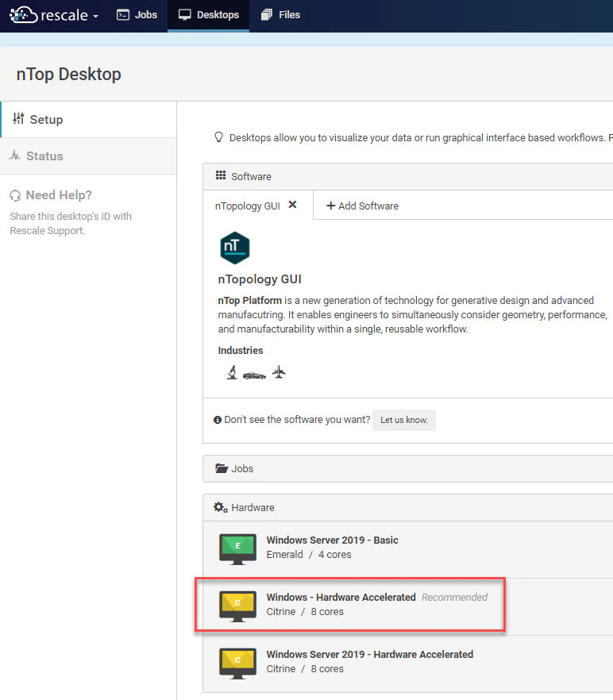613x700 pixels.
Task: Click the Need Help headset icon
Action: point(15,195)
